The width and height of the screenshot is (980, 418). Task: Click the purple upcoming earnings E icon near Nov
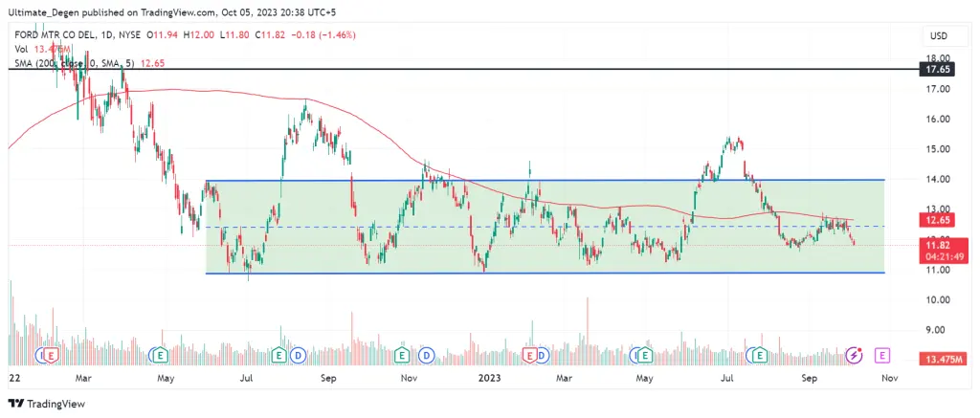[x=882, y=356]
